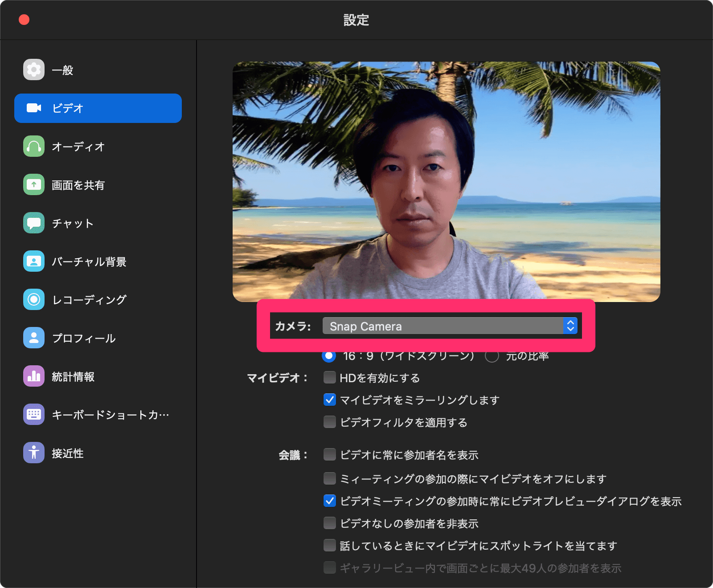Open the Snap Camera dropdown
This screenshot has width=713, height=588.
[x=571, y=326]
